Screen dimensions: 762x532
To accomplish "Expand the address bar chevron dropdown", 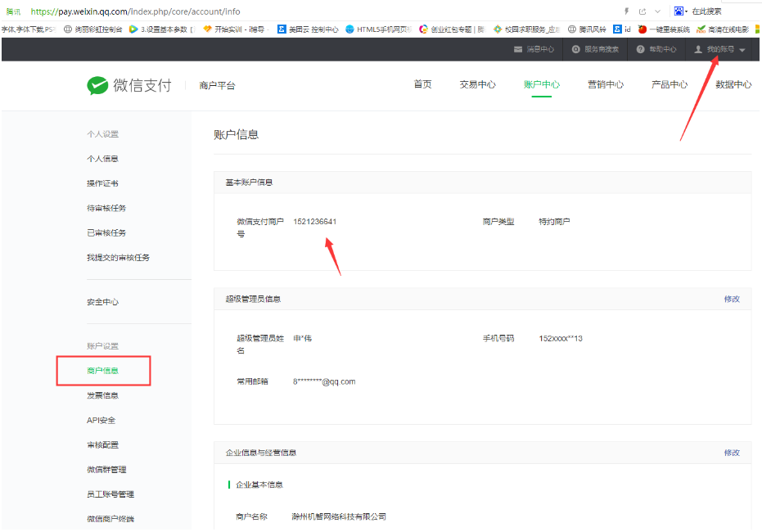I will (657, 11).
